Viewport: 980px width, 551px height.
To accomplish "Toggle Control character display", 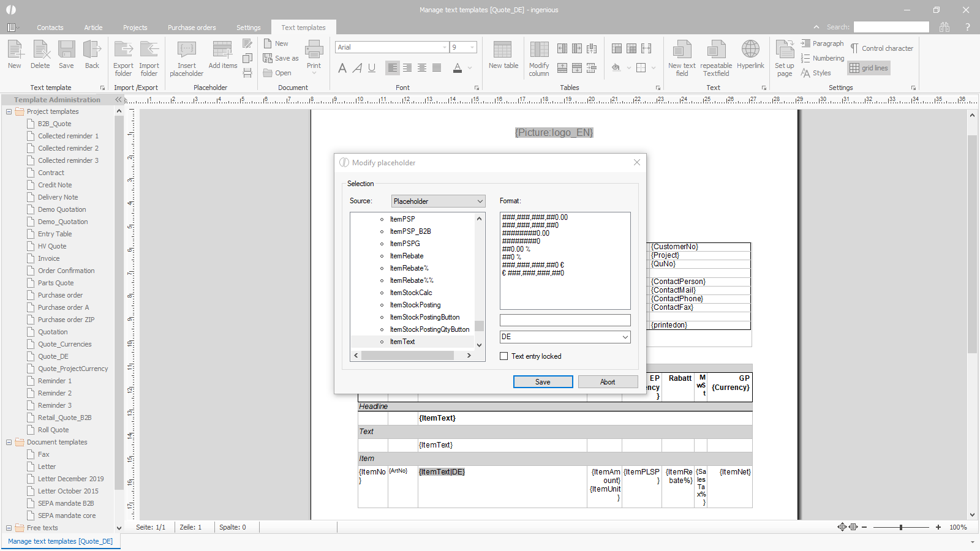I will click(x=881, y=48).
